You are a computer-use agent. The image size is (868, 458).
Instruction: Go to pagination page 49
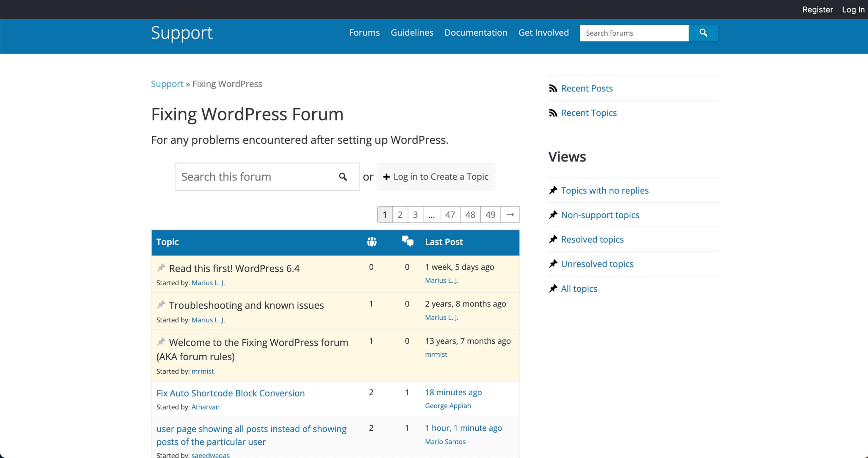[x=490, y=214]
